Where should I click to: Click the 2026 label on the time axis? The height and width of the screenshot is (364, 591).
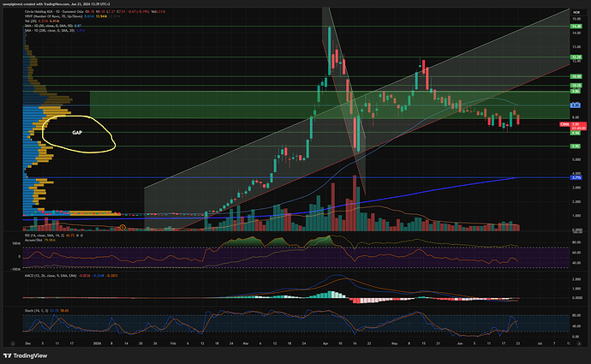click(x=98, y=343)
